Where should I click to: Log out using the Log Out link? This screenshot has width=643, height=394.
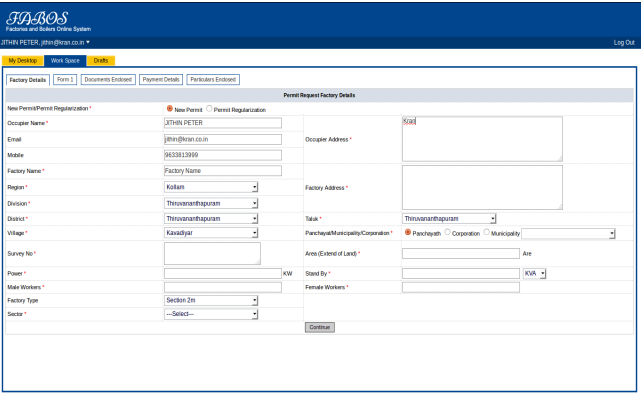click(624, 43)
